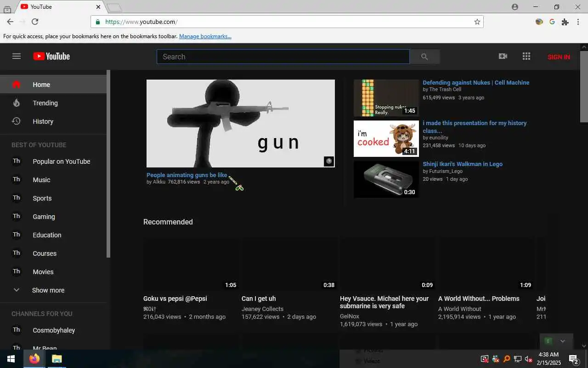Click the YouTube logo

coord(51,56)
